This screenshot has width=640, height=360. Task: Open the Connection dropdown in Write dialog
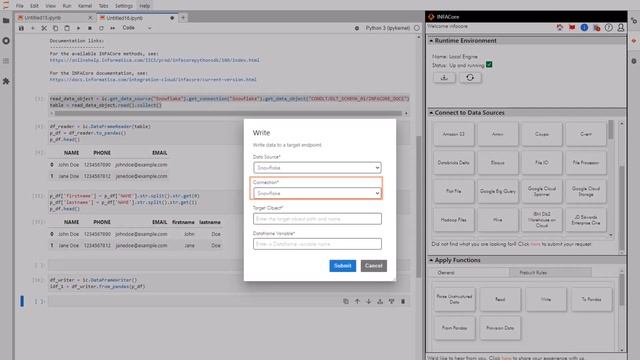317,193
